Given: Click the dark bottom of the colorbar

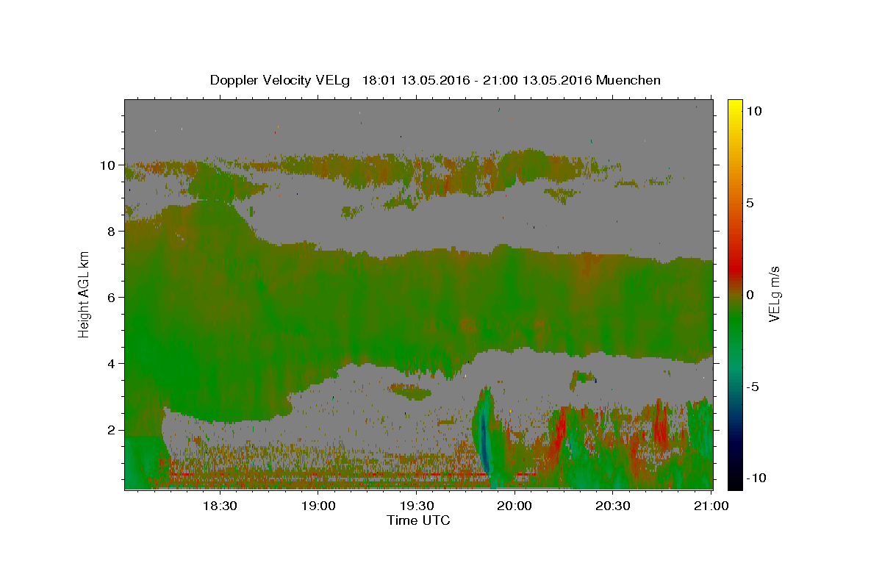Looking at the screenshot, I should tap(735, 482).
